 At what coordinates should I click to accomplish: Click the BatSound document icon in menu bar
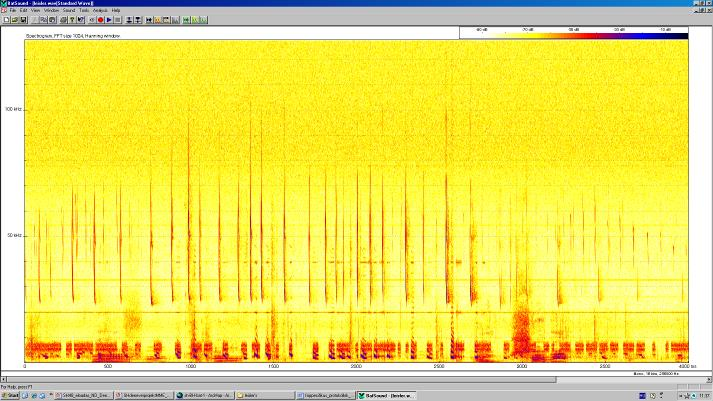4,10
